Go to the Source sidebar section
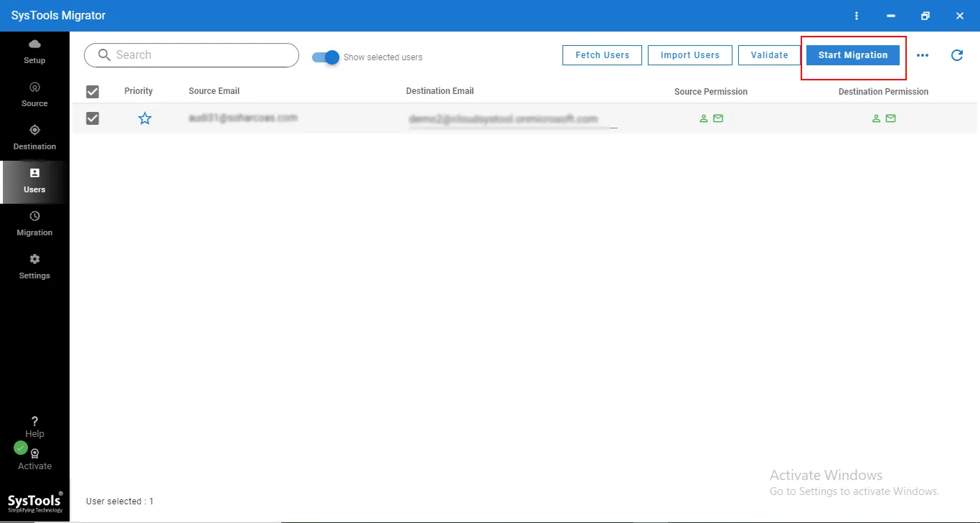 click(34, 95)
